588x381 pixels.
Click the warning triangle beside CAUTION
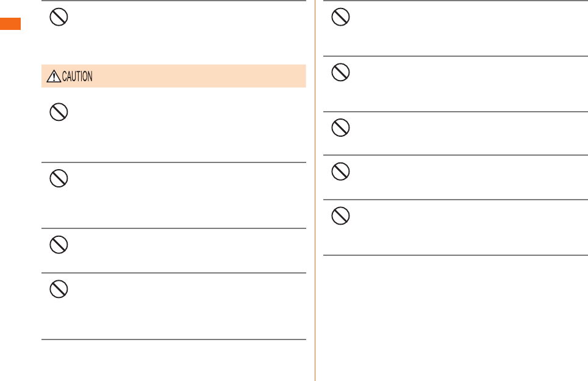pyautogui.click(x=53, y=76)
